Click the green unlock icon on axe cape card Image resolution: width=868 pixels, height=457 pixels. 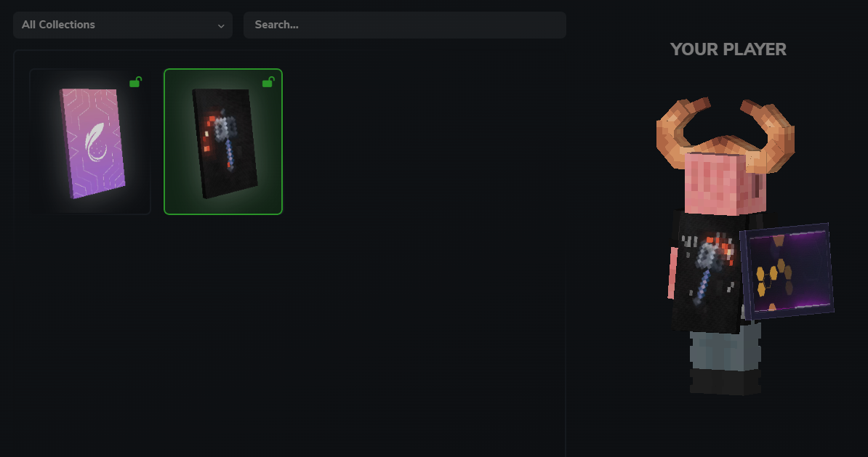pos(268,82)
